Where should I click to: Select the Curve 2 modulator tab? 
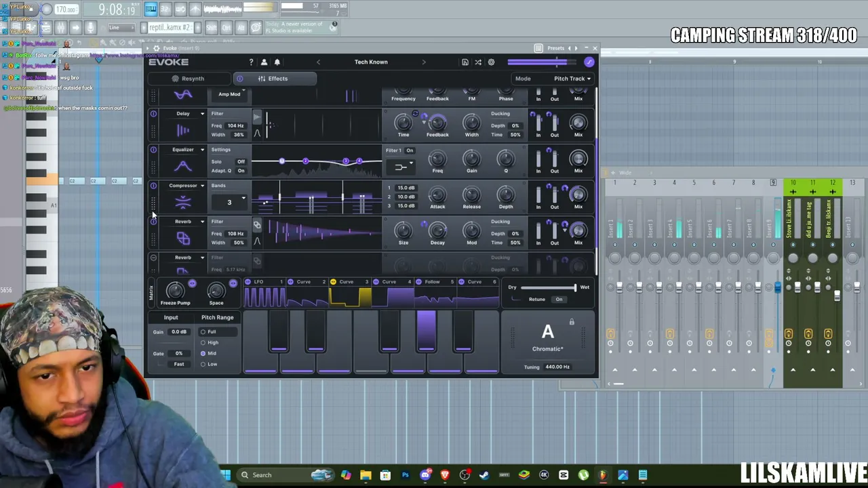tap(307, 282)
